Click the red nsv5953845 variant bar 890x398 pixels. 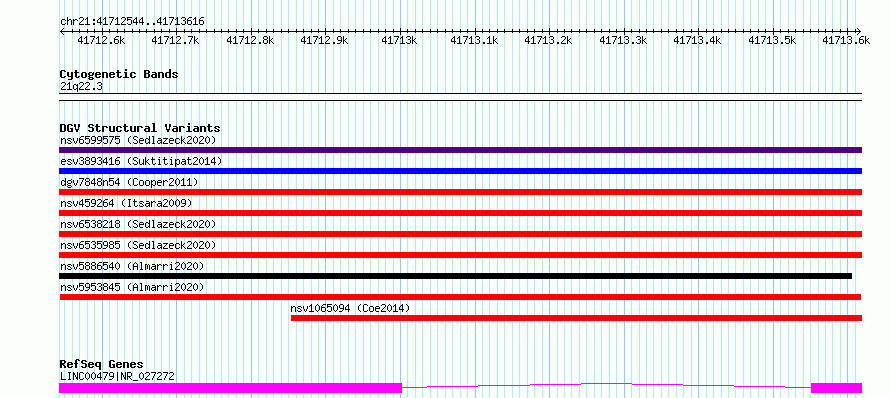click(460, 297)
